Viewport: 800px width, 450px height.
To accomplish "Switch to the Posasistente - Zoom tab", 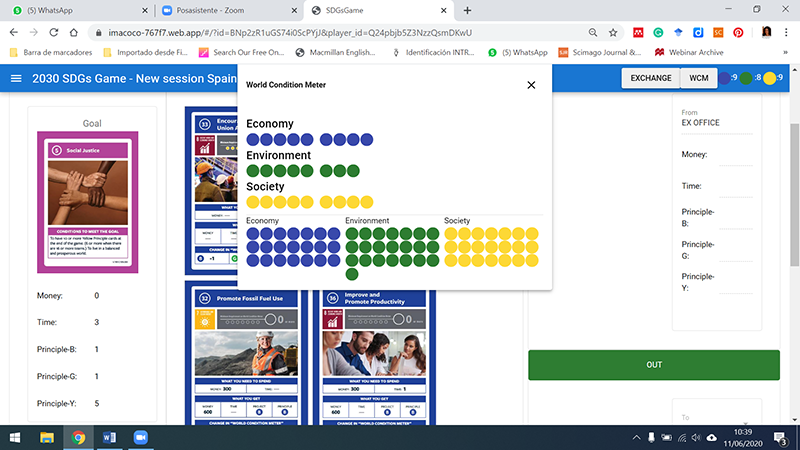I will pos(229,10).
